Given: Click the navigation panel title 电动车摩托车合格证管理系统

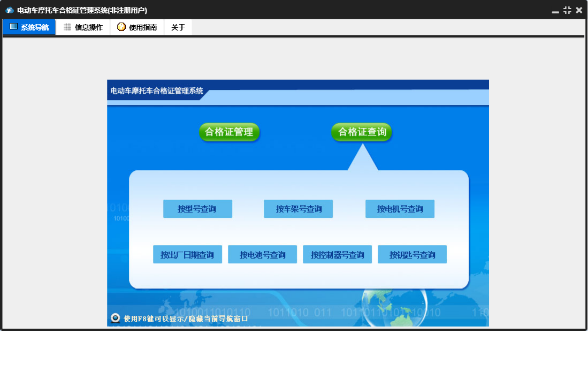Looking at the screenshot, I should [x=157, y=91].
